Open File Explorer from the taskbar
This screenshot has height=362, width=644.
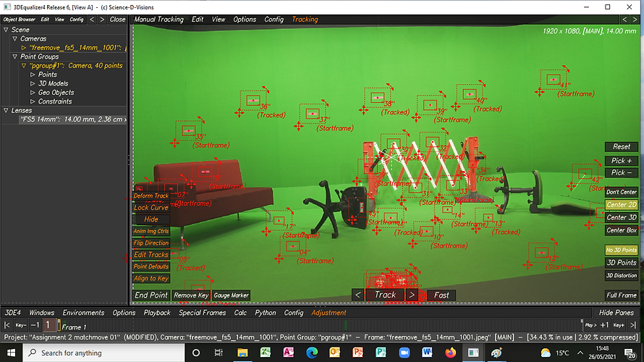[242, 353]
